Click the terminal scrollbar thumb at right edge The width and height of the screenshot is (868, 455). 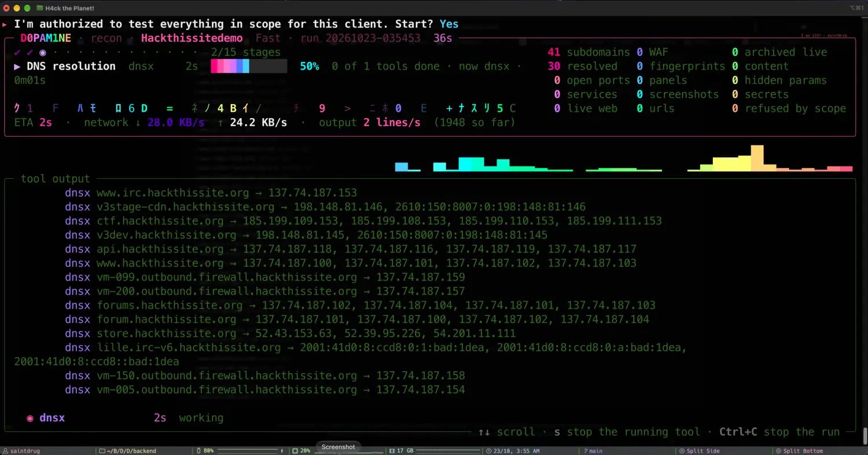(865, 435)
